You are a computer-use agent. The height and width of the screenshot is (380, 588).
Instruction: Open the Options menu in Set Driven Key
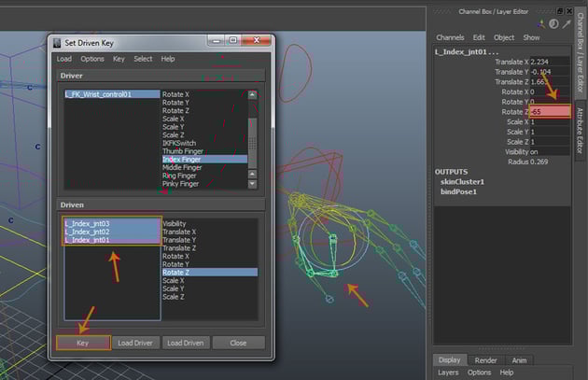(x=92, y=59)
